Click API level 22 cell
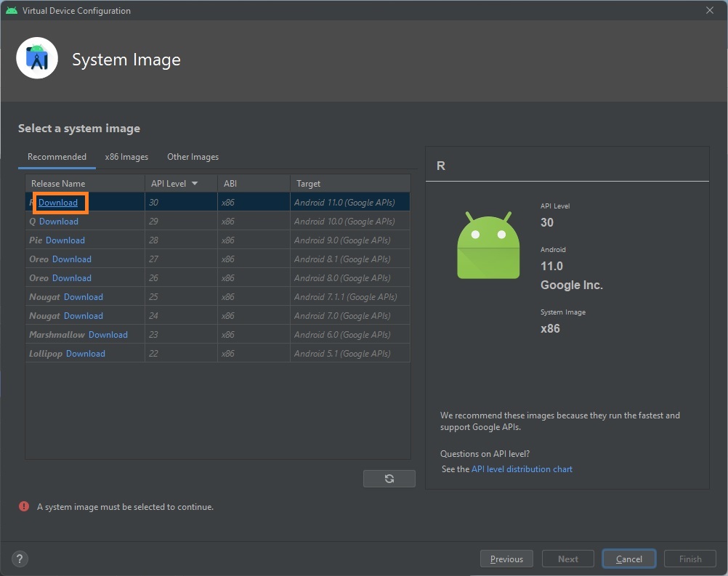 pyautogui.click(x=181, y=353)
